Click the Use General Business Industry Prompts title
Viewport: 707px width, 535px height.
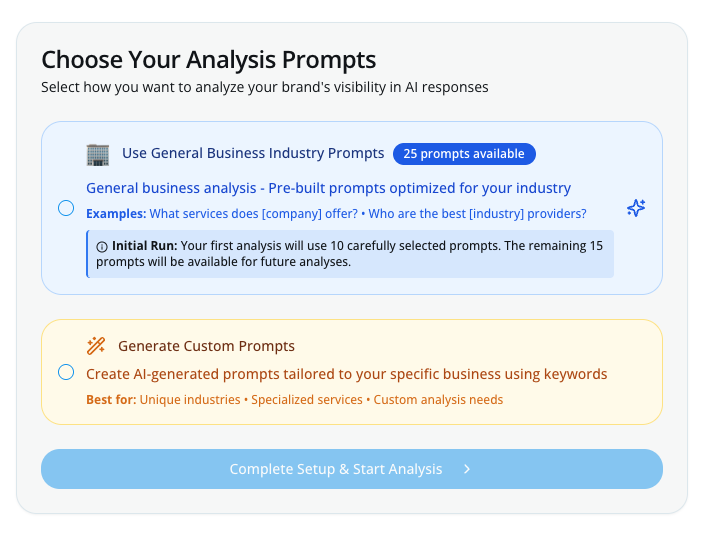coord(253,153)
